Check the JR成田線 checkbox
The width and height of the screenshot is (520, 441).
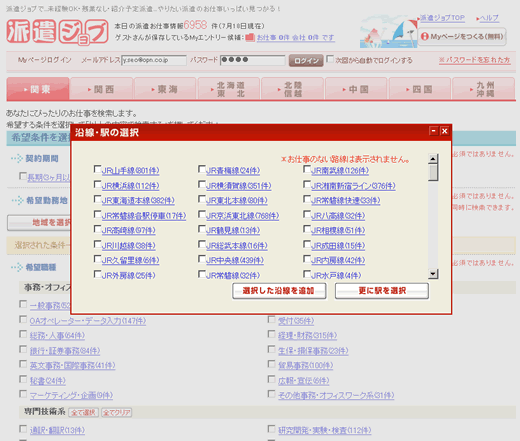307,244
